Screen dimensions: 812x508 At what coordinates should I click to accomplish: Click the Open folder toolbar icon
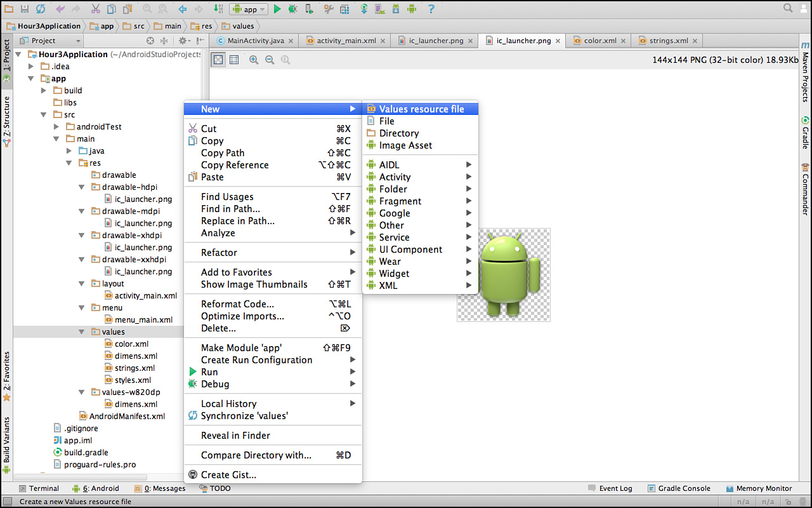click(x=8, y=9)
